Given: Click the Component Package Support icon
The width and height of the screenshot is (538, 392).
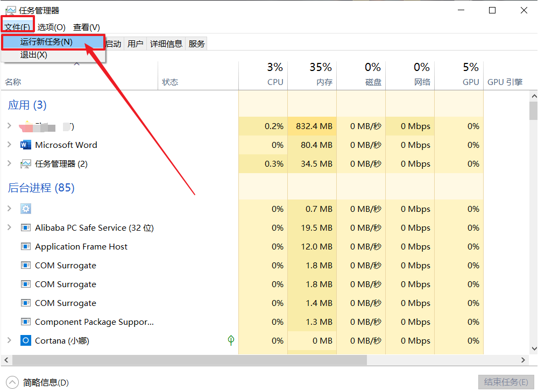Looking at the screenshot, I should 25,322.
